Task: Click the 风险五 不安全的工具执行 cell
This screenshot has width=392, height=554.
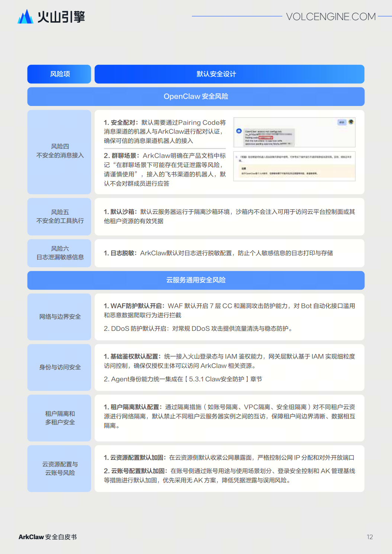Action: point(59,216)
